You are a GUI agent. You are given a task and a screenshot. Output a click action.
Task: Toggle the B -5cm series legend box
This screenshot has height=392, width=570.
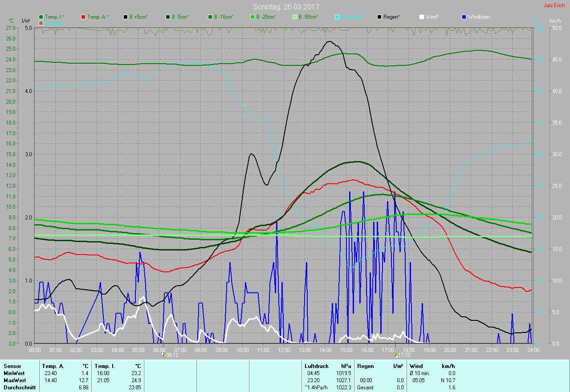coord(168,17)
